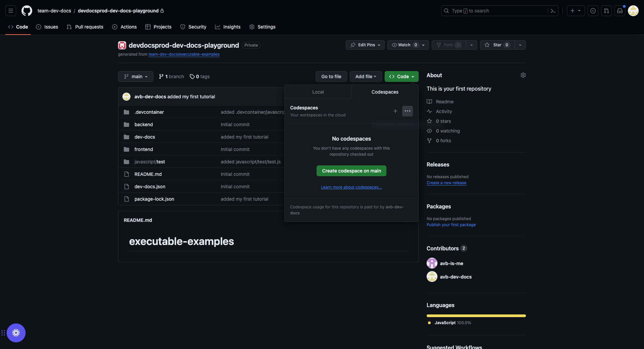Viewport: 644px width, 349px height.
Task: Open the notifications inbox
Action: click(x=620, y=11)
